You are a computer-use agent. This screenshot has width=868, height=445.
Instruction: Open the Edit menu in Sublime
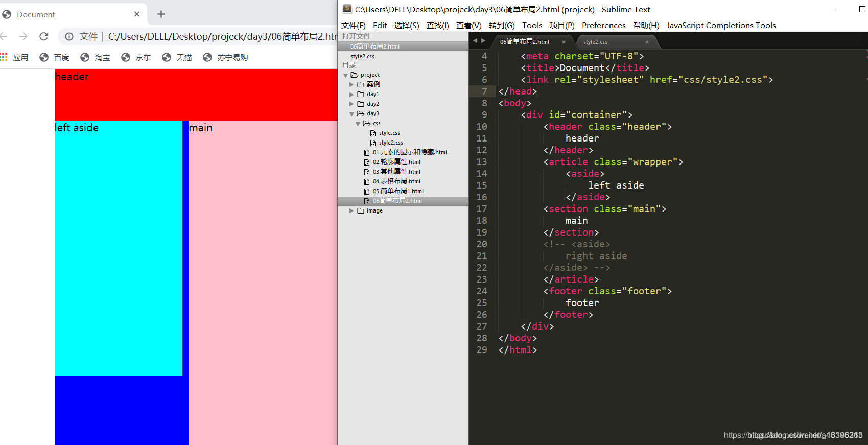[x=380, y=25]
